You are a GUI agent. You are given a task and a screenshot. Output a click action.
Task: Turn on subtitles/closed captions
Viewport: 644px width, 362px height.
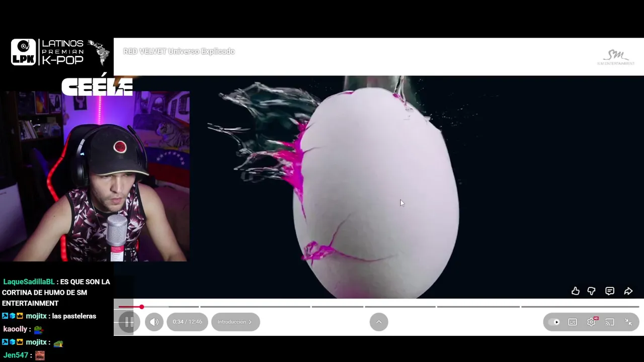[x=573, y=322]
